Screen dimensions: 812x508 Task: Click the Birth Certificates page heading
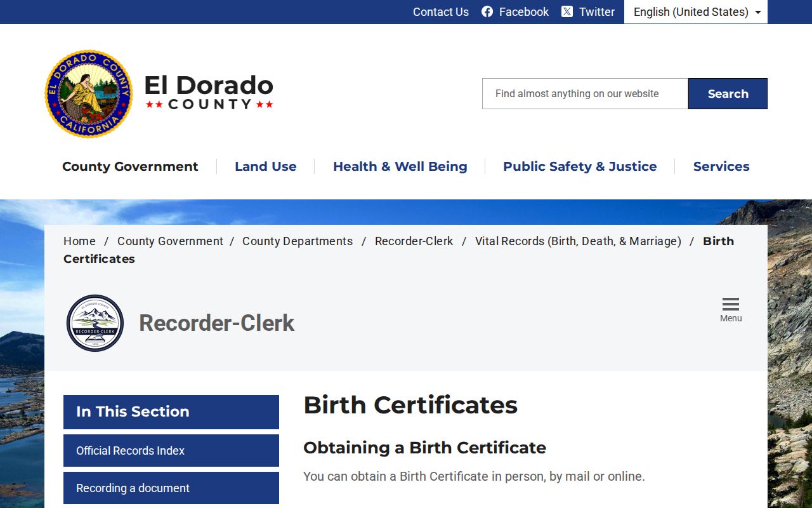tap(410, 405)
